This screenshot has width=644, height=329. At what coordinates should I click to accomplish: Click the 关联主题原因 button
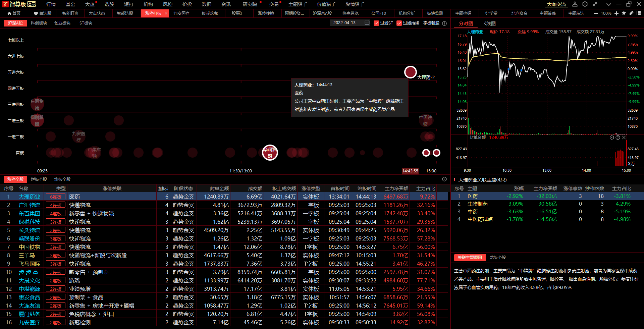click(470, 258)
